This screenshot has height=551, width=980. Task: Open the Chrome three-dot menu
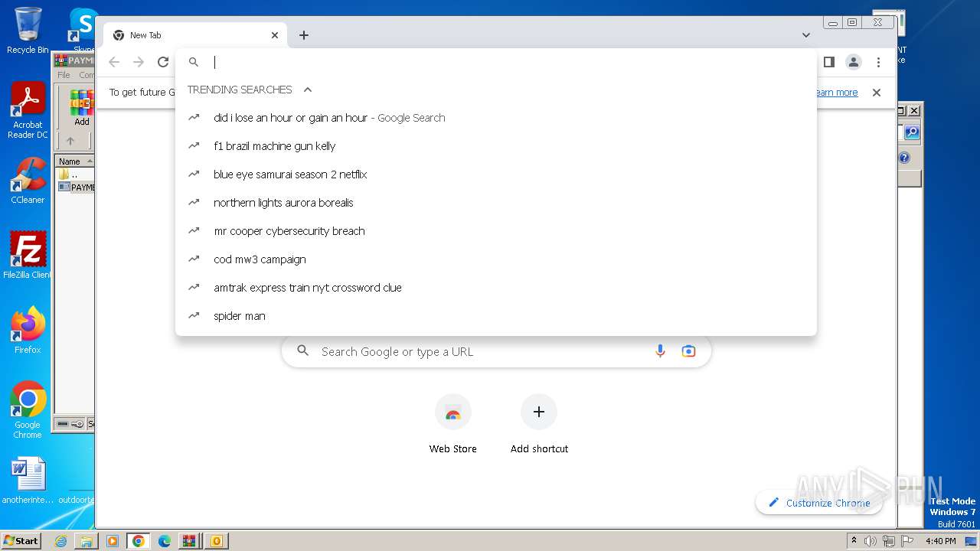(878, 62)
